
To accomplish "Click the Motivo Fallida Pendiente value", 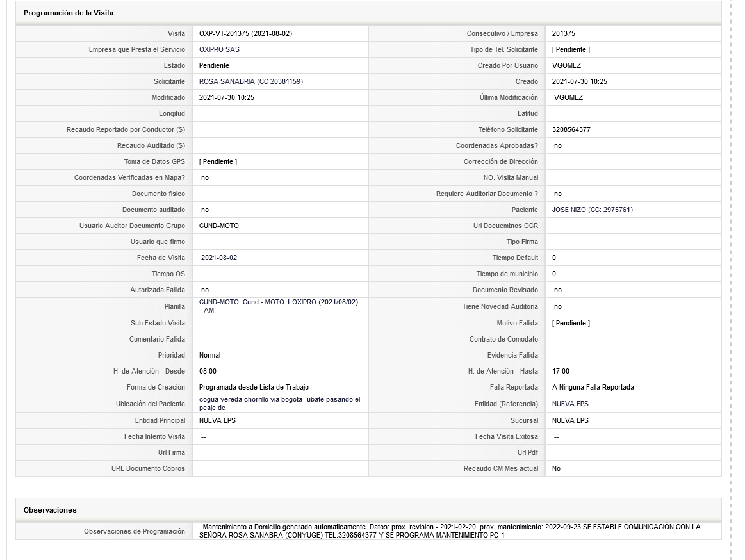I will pos(571,323).
